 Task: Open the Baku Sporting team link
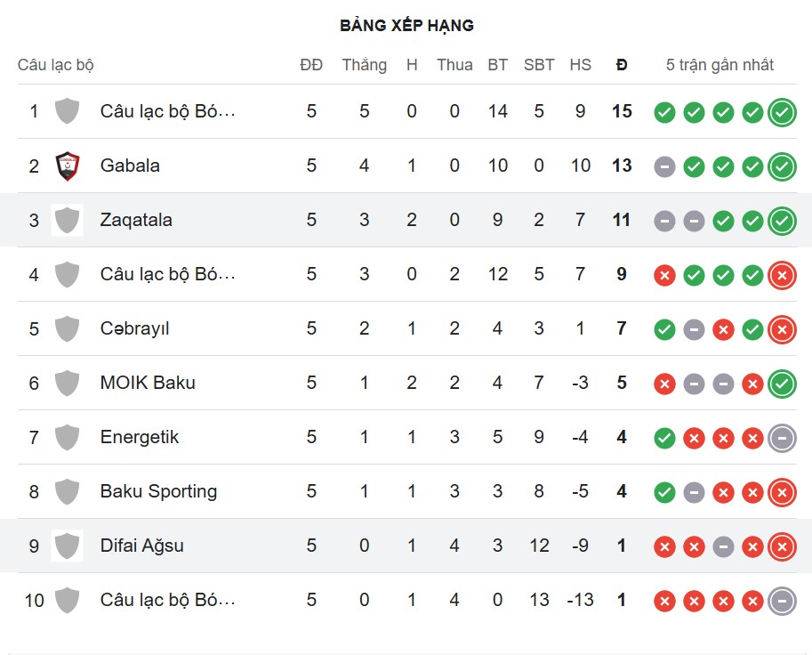coord(158,491)
